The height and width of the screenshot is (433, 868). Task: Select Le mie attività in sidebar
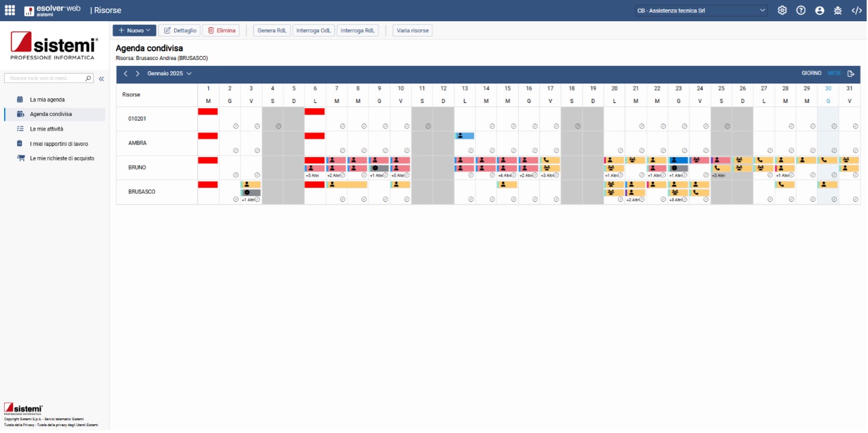46,129
